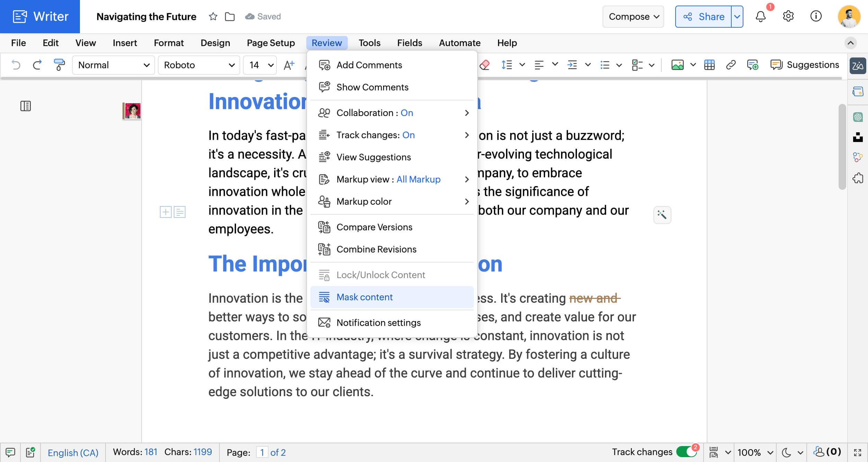
Task: Open the Normal paragraph style dropdown
Action: (113, 65)
